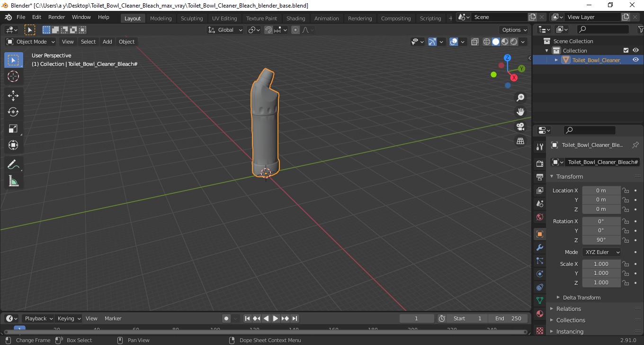This screenshot has width=644, height=345.
Task: Select the Measure ruler tool
Action: pos(13,181)
